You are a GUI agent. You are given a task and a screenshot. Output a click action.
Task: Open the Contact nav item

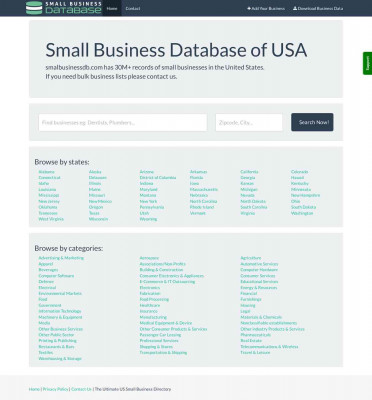133,8
